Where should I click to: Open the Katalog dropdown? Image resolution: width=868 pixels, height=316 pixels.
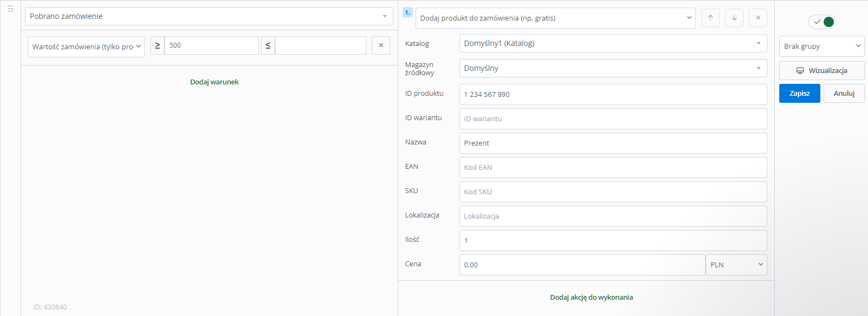pos(613,43)
